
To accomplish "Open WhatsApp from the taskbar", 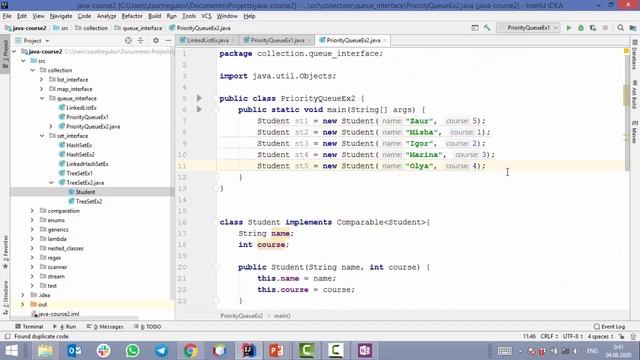I will tap(132, 351).
